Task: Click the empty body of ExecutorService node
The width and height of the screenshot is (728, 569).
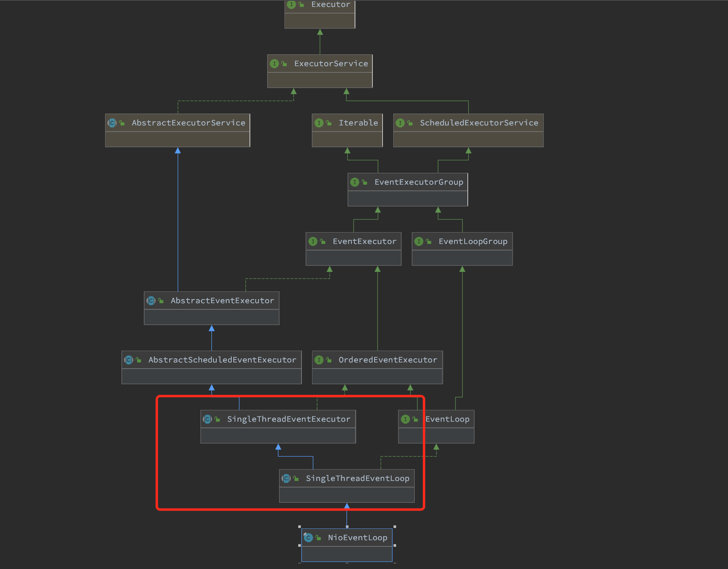Action: (x=320, y=80)
